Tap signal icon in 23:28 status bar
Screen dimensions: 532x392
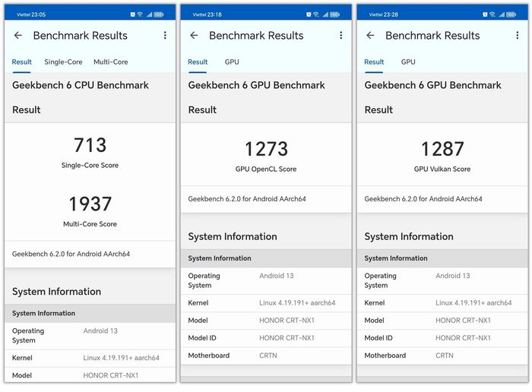(502, 14)
